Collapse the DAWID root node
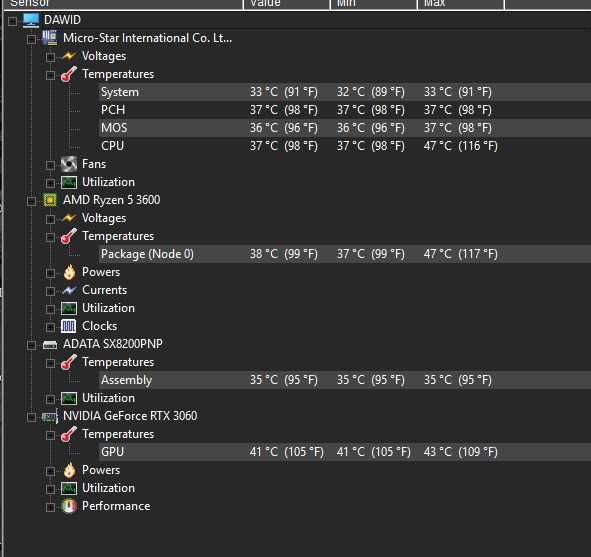Viewport: 591px width, 557px height. pyautogui.click(x=12, y=21)
